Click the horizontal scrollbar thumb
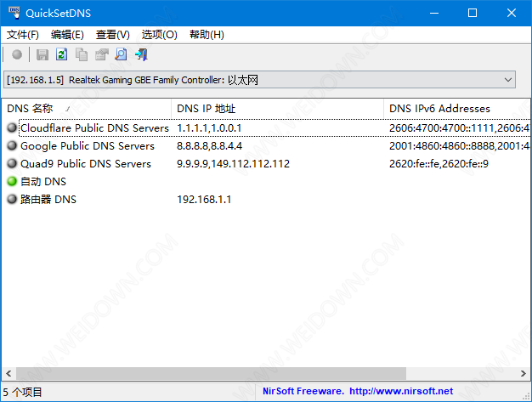Viewport: 532px width, 402px height. click(211, 373)
